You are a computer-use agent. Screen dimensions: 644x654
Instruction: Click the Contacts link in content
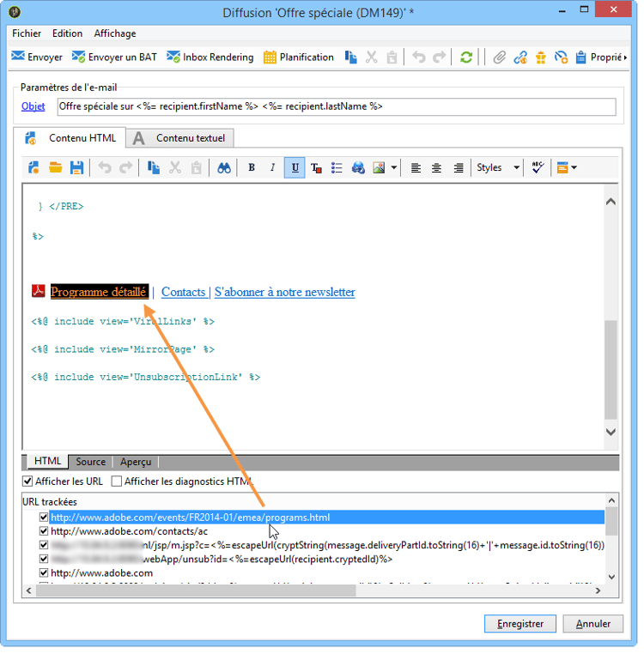coord(183,292)
